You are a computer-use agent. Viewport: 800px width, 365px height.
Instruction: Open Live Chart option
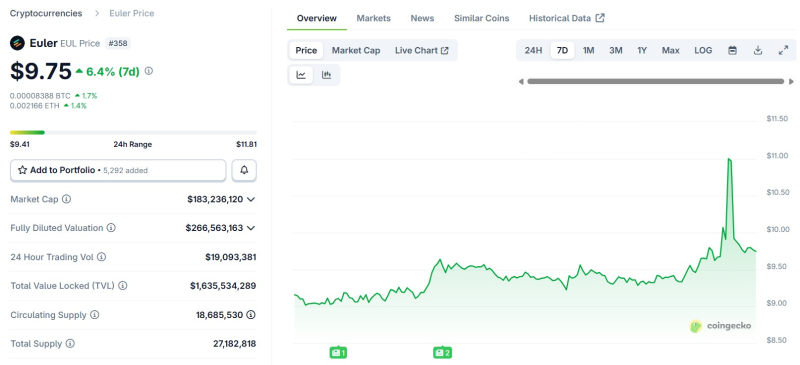coord(421,51)
